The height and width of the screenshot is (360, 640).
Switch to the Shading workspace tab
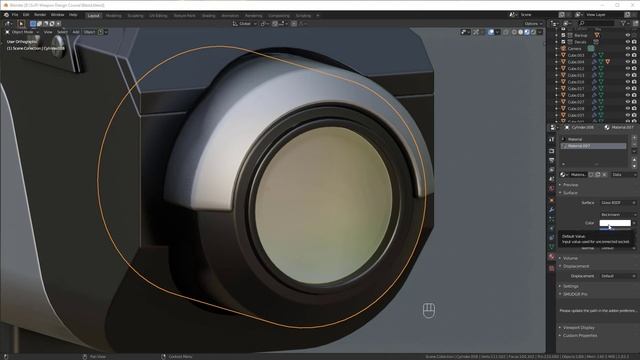pyautogui.click(x=209, y=16)
